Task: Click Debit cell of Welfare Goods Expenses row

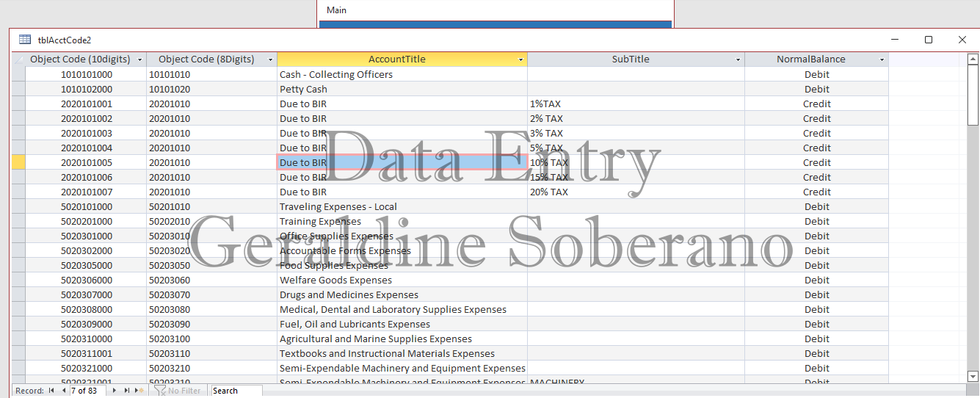Action: [x=816, y=280]
